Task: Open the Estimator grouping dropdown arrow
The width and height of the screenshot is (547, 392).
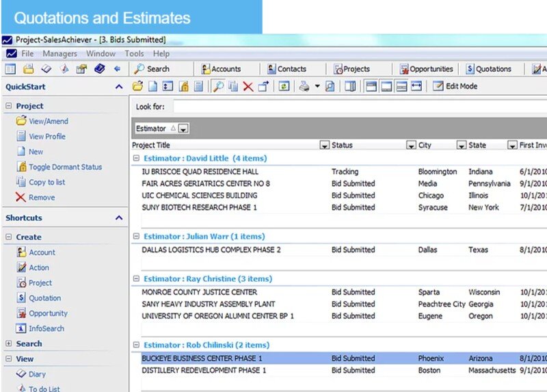Action: (x=183, y=129)
